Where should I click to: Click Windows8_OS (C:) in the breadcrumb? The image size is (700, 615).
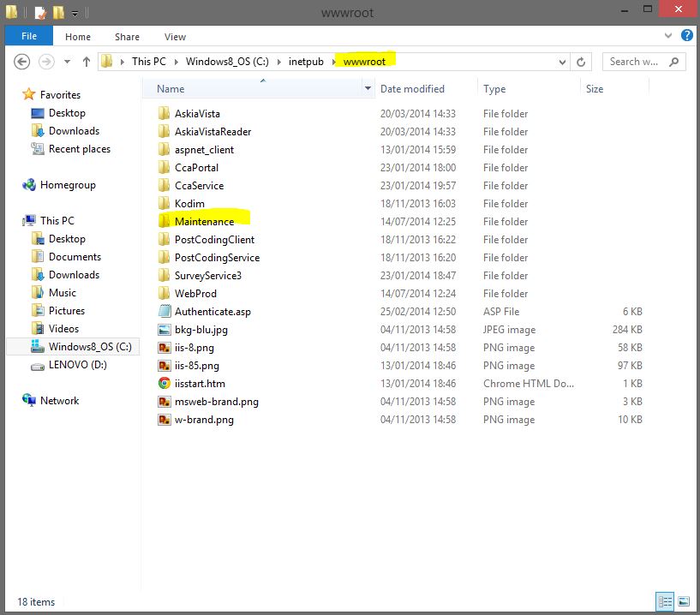227,62
